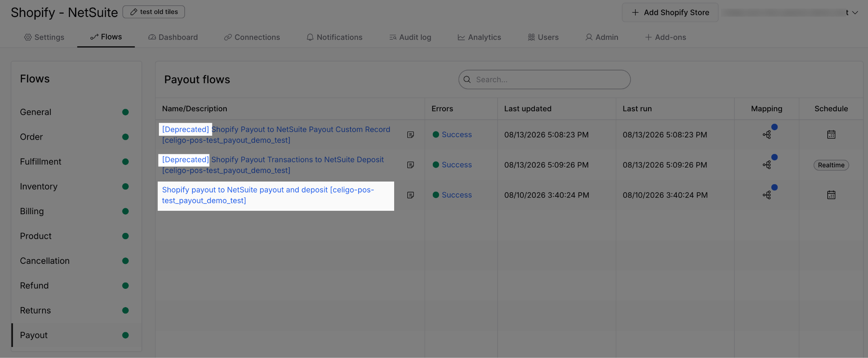Select Payout in Flows sidebar
The width and height of the screenshot is (868, 358).
coord(76,335)
